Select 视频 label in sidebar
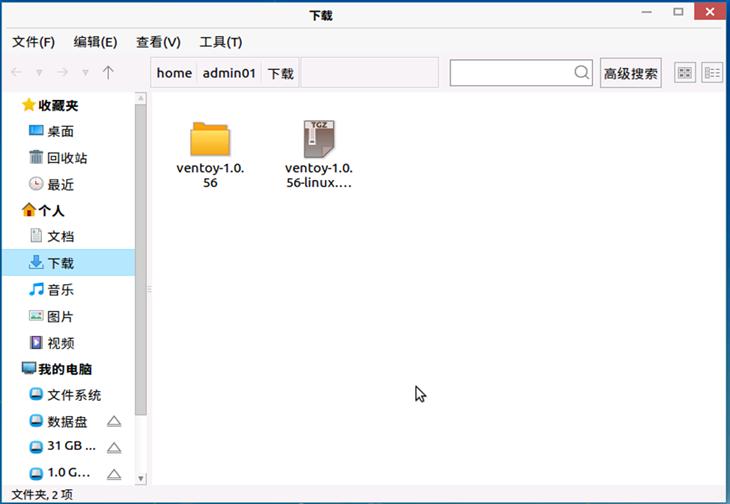The image size is (730, 504). click(x=61, y=343)
